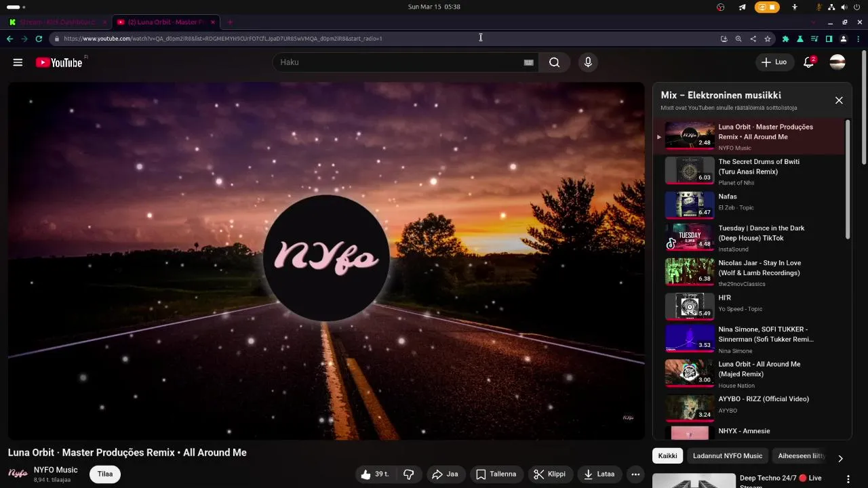868x488 pixels.
Task: Click the Luo create button
Action: click(774, 62)
